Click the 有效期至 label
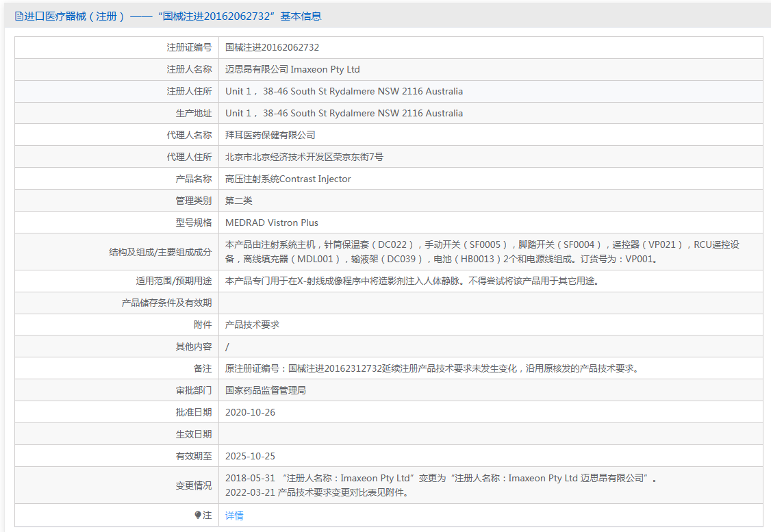The height and width of the screenshot is (532, 771). click(193, 456)
